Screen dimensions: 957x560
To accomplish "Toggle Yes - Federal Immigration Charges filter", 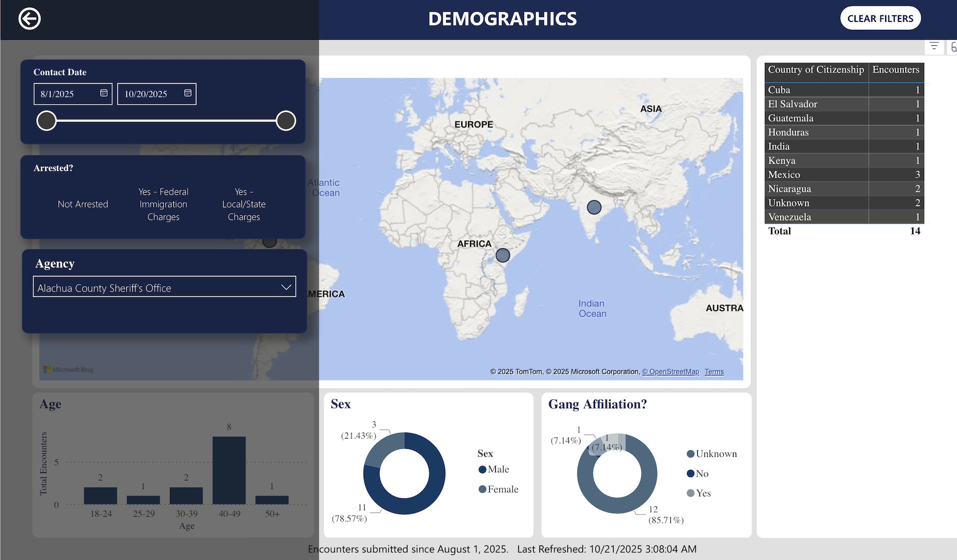I will (x=163, y=205).
